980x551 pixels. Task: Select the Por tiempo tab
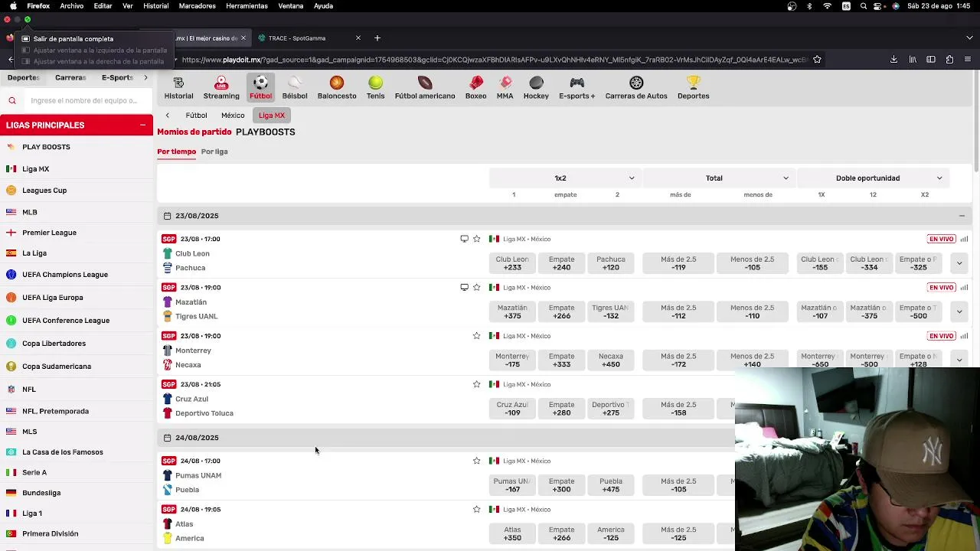(177, 152)
